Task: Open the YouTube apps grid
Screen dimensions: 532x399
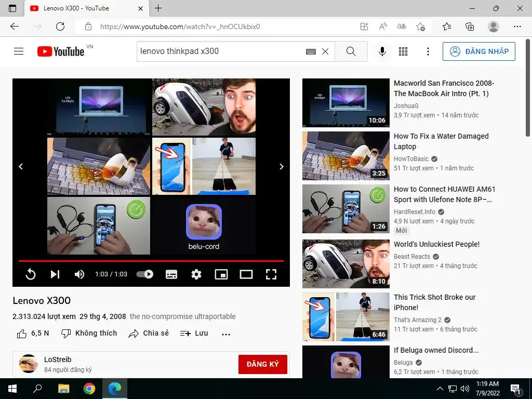Action: click(x=403, y=51)
